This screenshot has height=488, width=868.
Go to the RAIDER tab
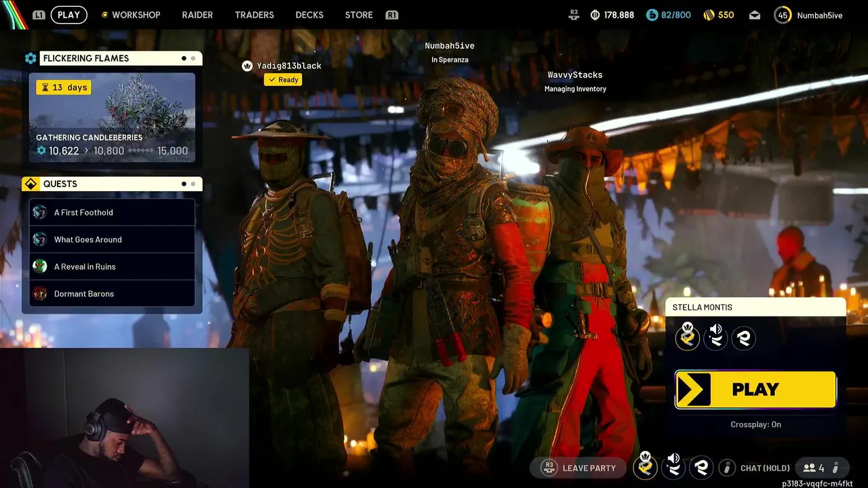point(197,15)
